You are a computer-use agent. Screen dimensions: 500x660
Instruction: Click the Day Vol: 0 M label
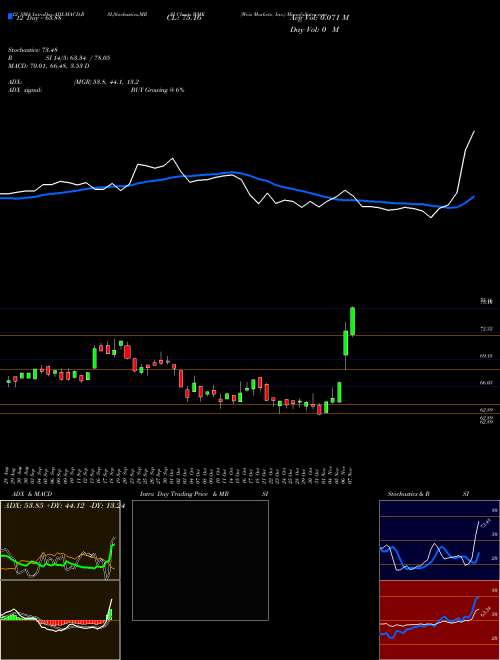tap(314, 29)
